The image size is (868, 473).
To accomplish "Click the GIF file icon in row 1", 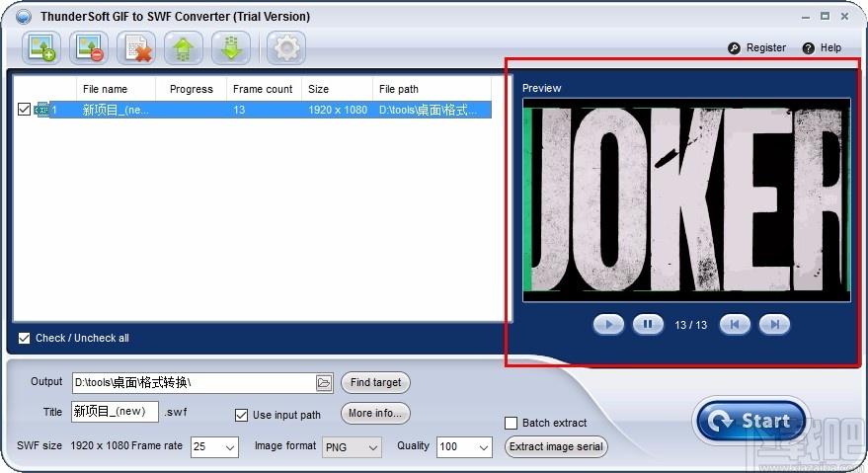I will 42,110.
